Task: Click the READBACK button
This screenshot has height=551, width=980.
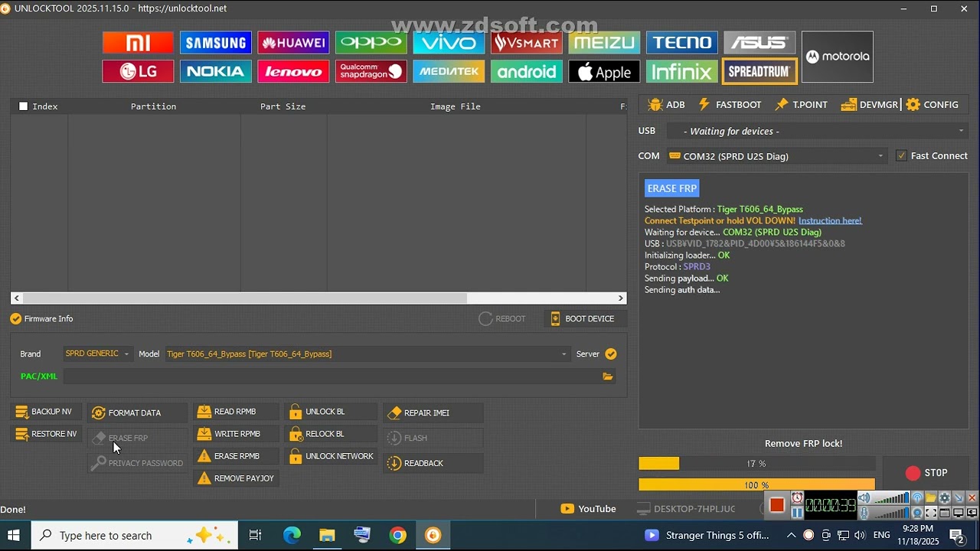Action: (x=433, y=463)
